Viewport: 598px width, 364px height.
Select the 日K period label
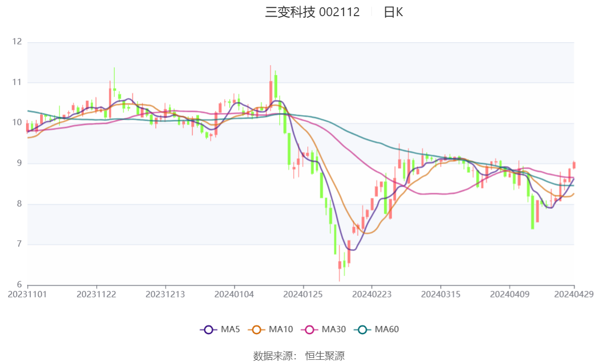(x=393, y=12)
